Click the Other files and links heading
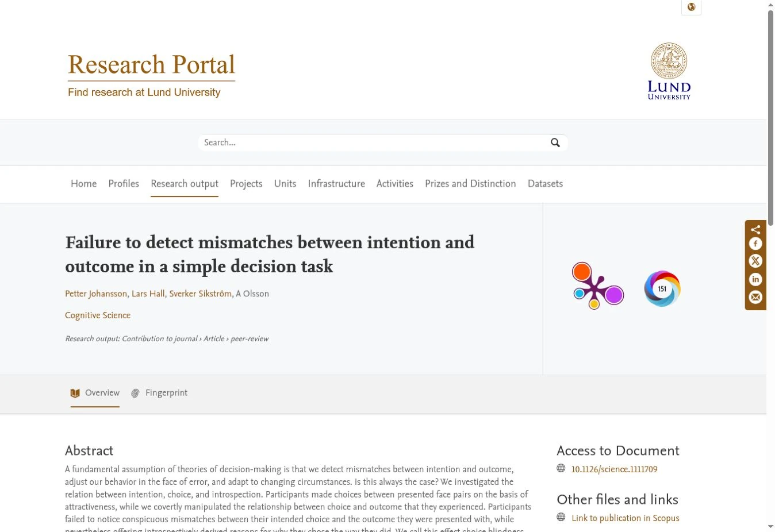 [617, 499]
